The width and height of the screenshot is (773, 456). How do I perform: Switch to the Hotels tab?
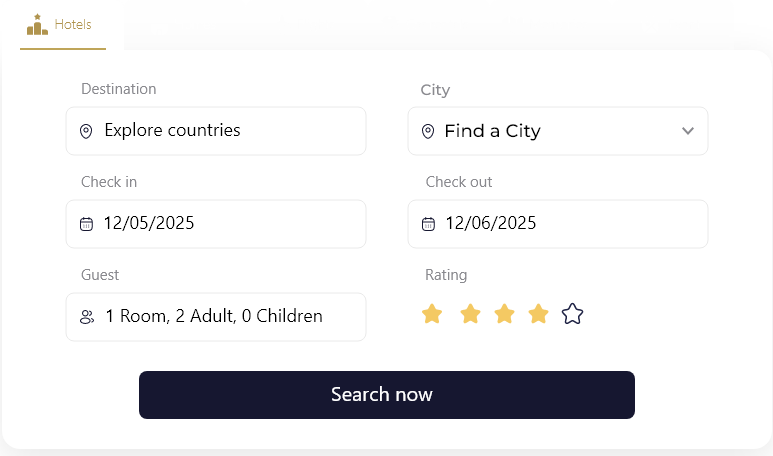(63, 25)
